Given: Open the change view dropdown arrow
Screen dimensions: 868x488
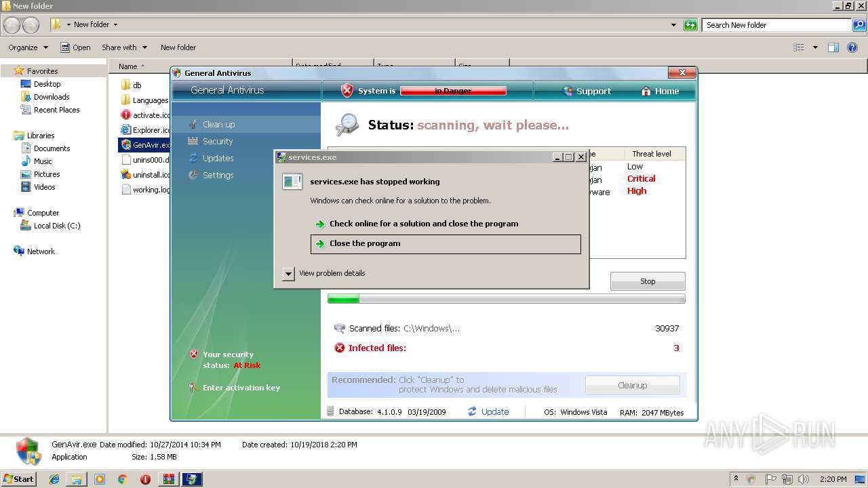Looking at the screenshot, I should (815, 47).
